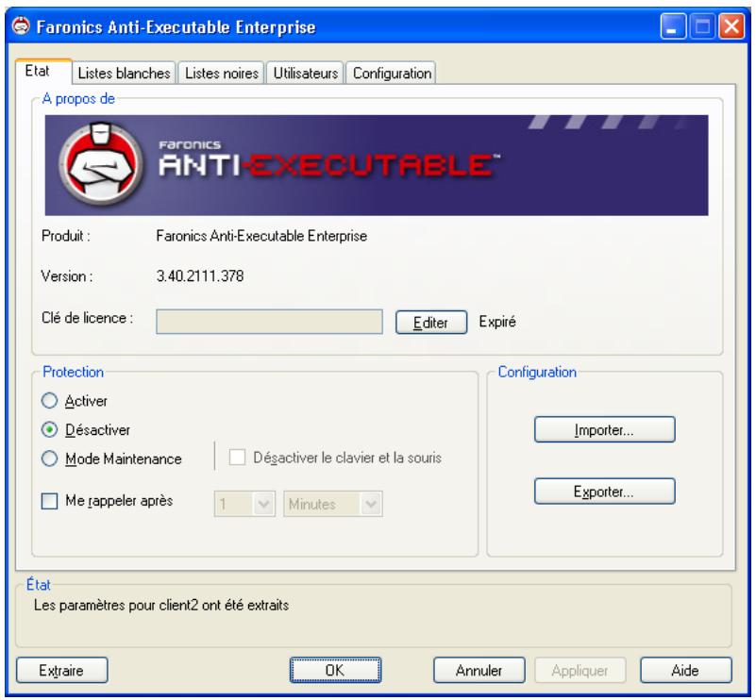This screenshot has width=756, height=700.
Task: Click the Editer license button
Action: click(431, 322)
